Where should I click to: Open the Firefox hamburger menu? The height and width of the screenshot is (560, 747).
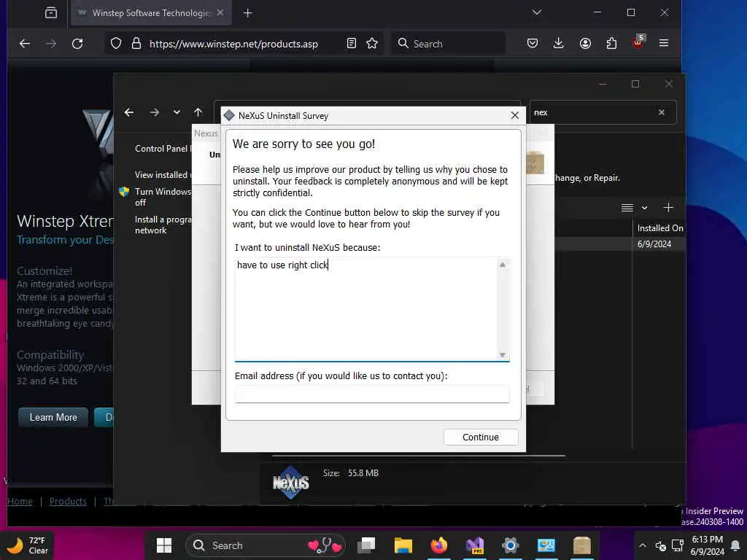(x=664, y=43)
